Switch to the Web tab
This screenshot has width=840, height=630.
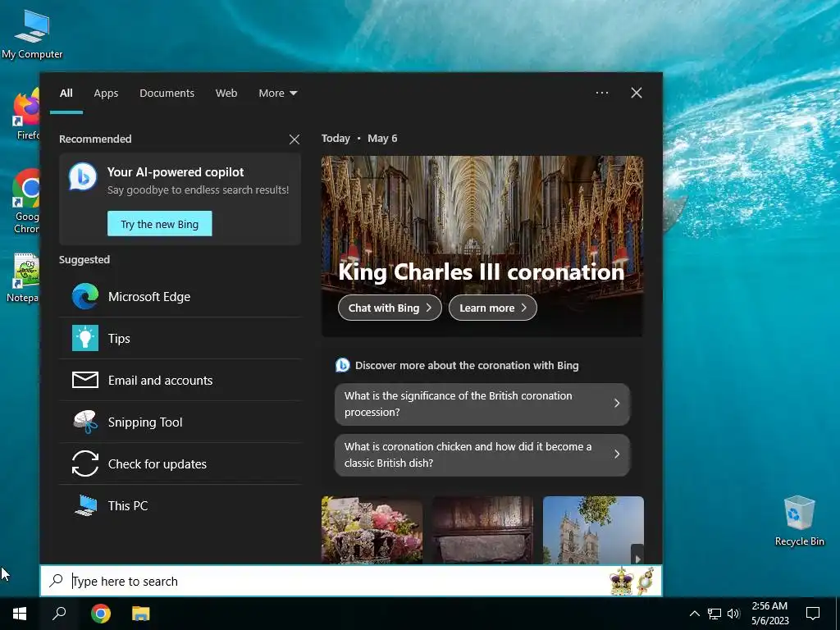[x=226, y=94]
